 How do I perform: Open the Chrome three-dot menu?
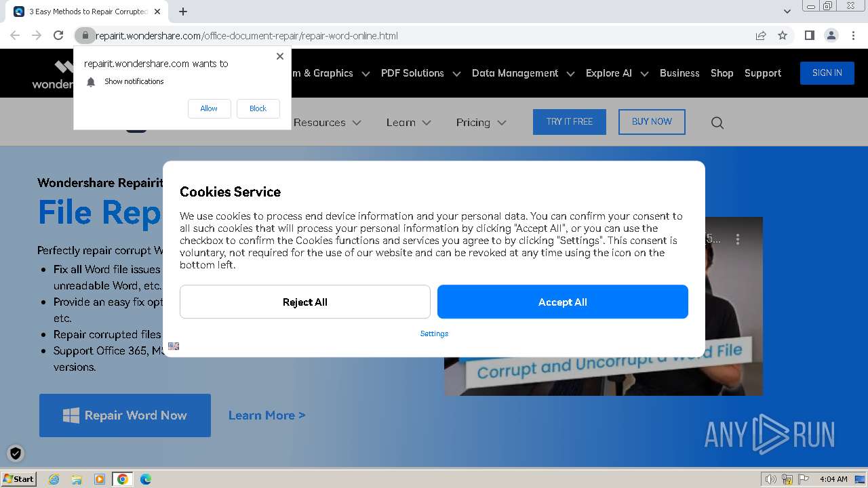pos(853,35)
